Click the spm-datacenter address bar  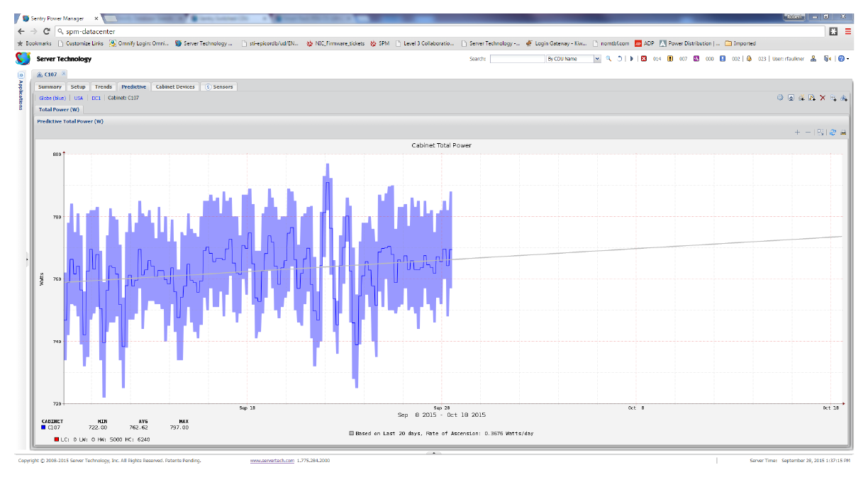tap(440, 31)
